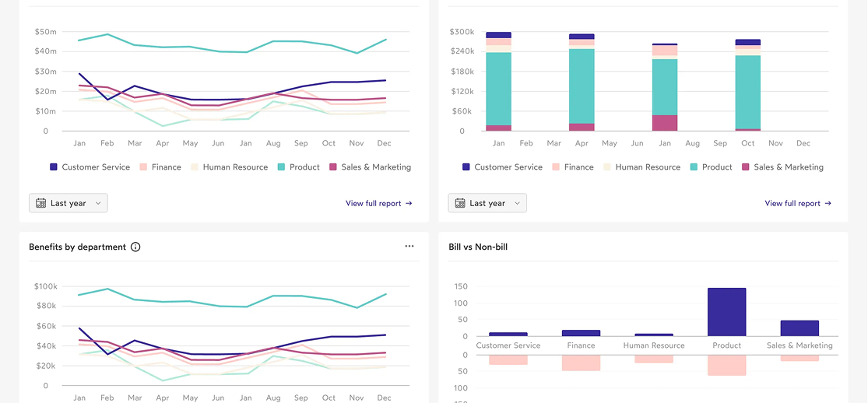Screen dimensions: 868x403
Task: Click the Finance label in the Bill vs Non-bill chart
Action: pyautogui.click(x=581, y=345)
